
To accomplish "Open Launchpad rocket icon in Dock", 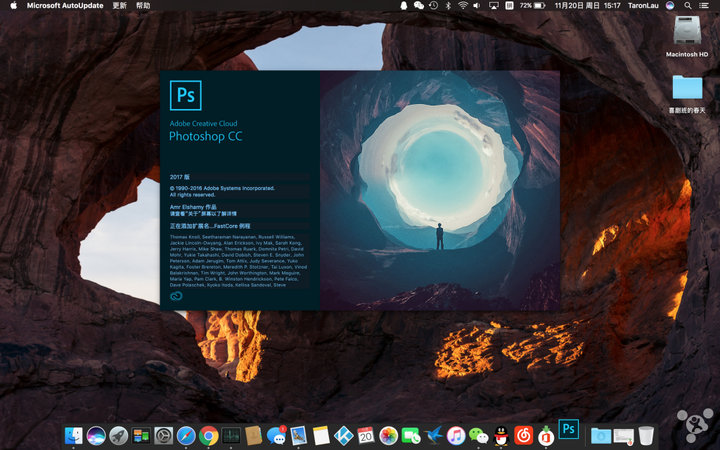I will point(118,435).
